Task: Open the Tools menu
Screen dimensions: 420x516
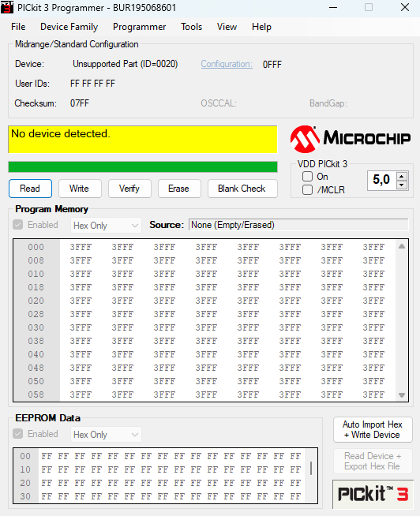Action: (x=191, y=27)
